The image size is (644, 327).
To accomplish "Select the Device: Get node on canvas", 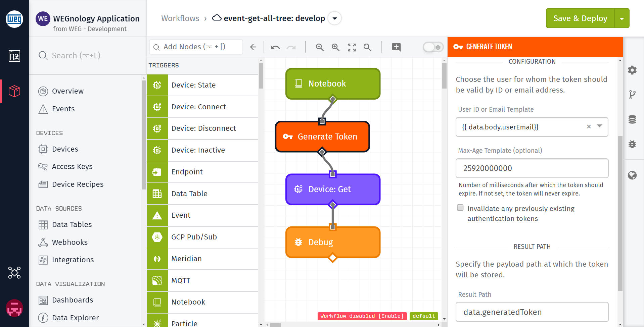I will pos(333,189).
